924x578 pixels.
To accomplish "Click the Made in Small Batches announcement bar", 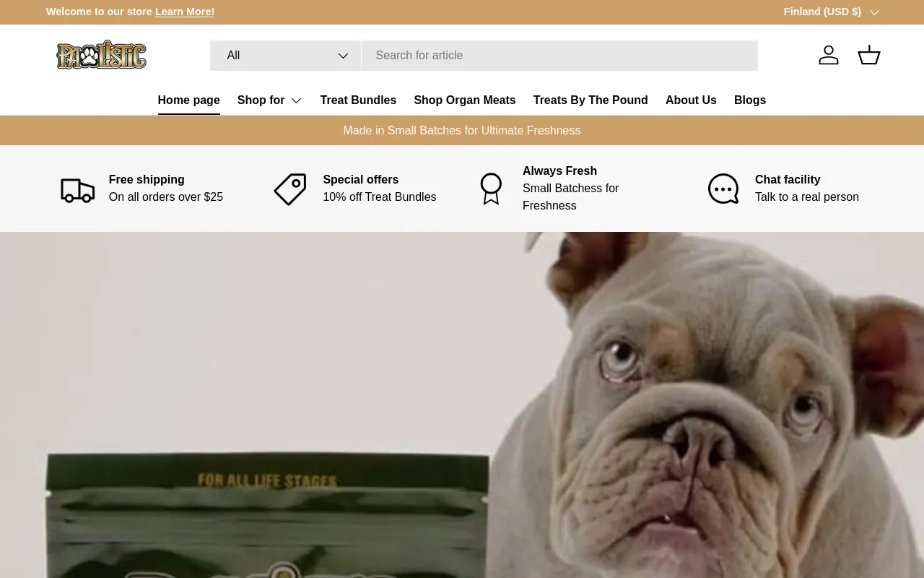I will (462, 131).
